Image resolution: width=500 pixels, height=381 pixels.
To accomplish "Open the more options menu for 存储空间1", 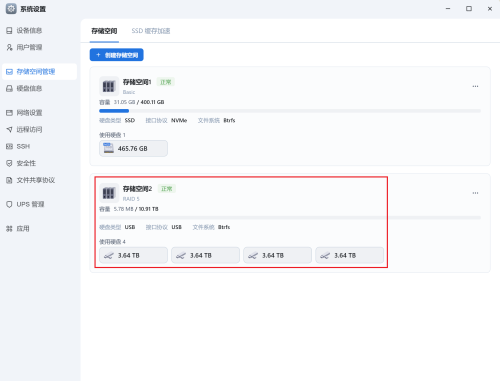I will (x=475, y=86).
